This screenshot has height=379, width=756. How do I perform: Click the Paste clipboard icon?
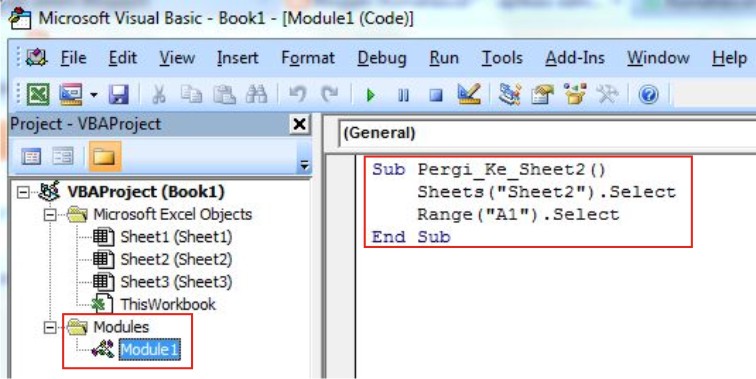click(224, 95)
